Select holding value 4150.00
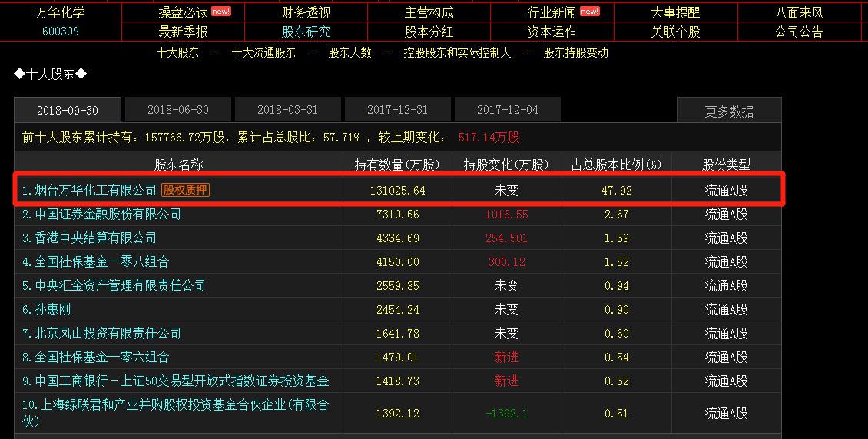868x439 pixels. pyautogui.click(x=397, y=262)
